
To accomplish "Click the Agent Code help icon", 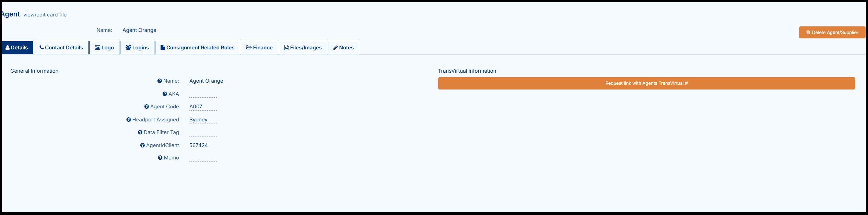I will [146, 107].
